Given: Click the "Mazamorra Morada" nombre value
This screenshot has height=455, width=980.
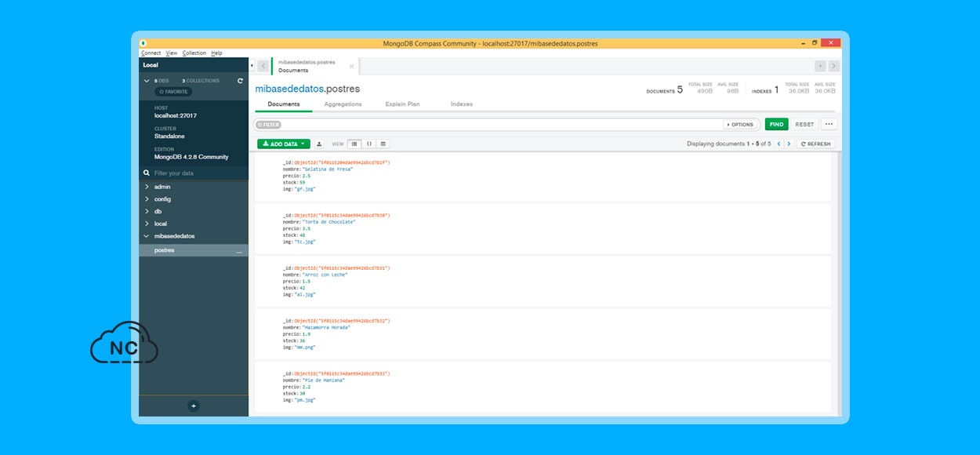Looking at the screenshot, I should tap(326, 328).
